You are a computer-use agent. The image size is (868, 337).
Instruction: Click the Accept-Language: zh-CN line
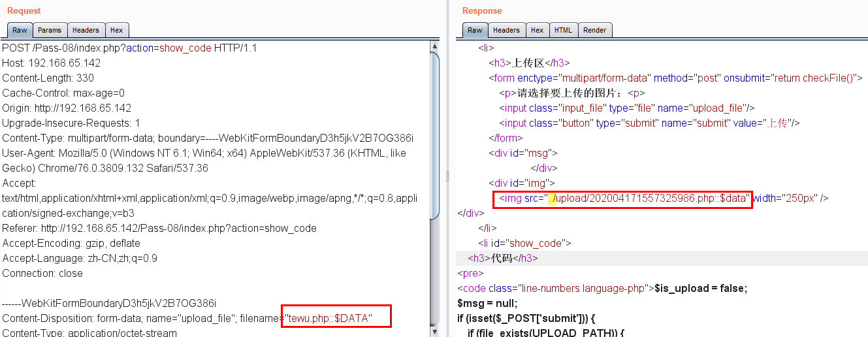pyautogui.click(x=80, y=259)
